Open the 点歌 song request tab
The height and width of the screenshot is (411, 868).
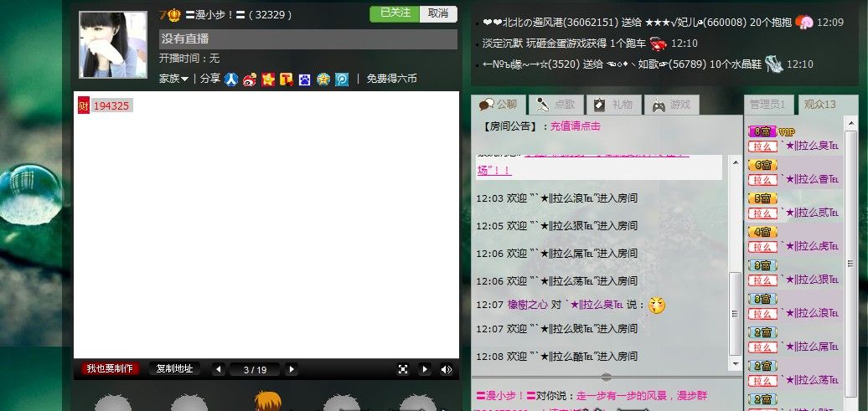(x=555, y=105)
